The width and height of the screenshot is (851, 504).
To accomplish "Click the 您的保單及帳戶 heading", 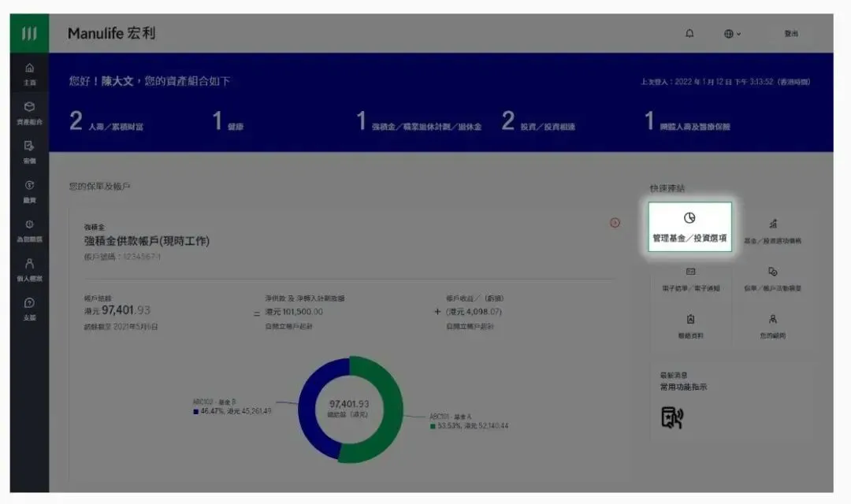I will click(x=99, y=187).
